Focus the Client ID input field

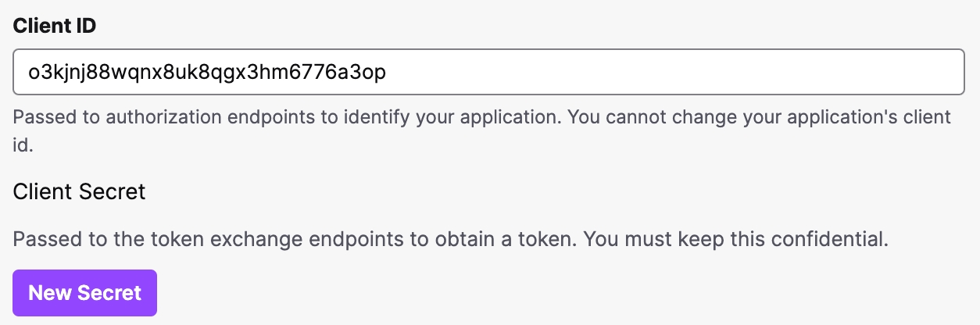pos(489,73)
